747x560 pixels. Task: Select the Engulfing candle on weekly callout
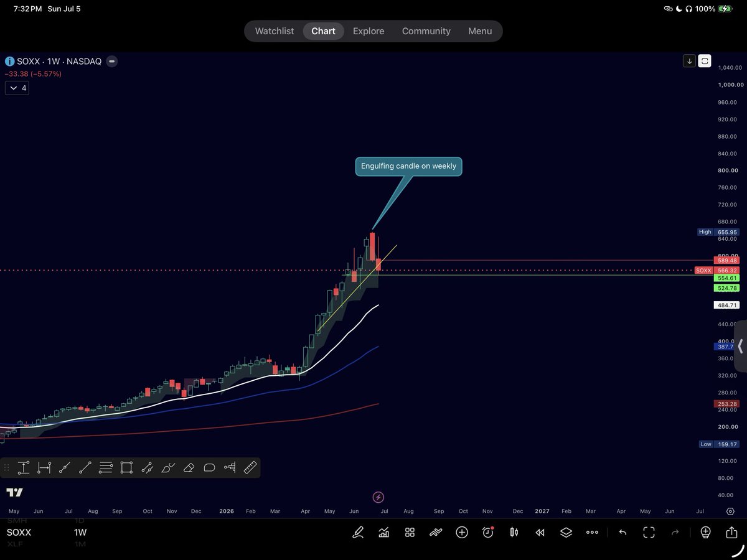tap(409, 166)
